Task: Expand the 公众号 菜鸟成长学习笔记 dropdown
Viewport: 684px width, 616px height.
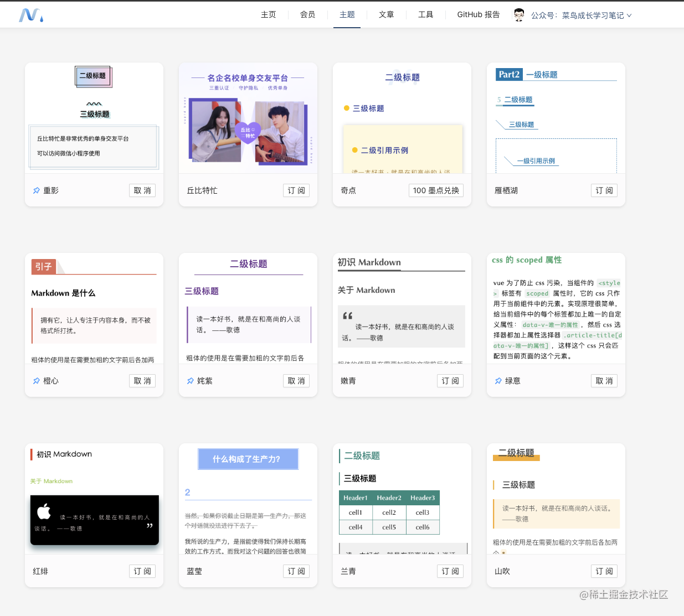Action: pyautogui.click(x=581, y=15)
